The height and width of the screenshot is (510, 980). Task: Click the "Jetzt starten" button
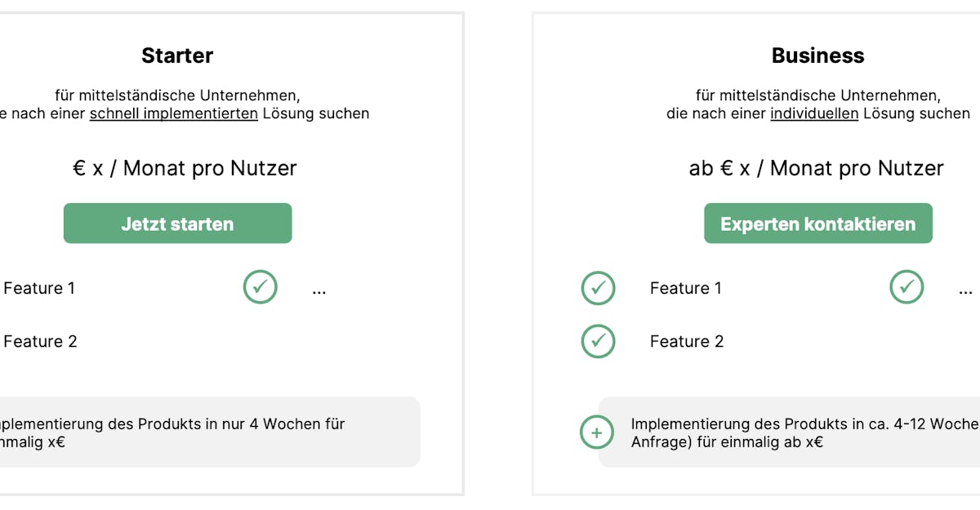coord(177,224)
